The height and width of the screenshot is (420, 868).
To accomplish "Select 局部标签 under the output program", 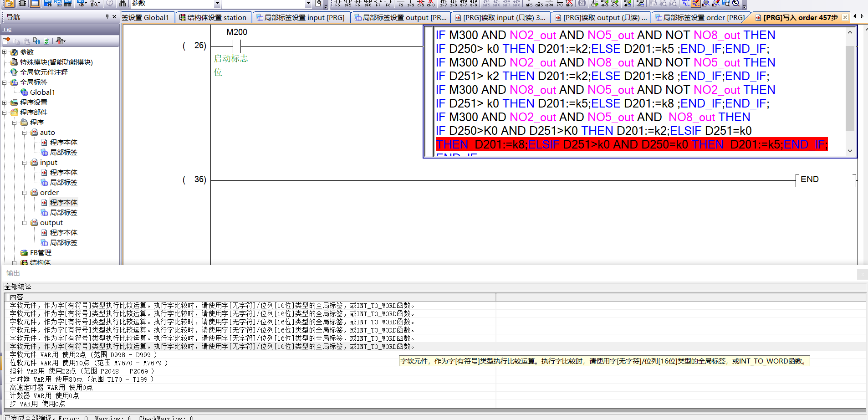I will [x=63, y=243].
